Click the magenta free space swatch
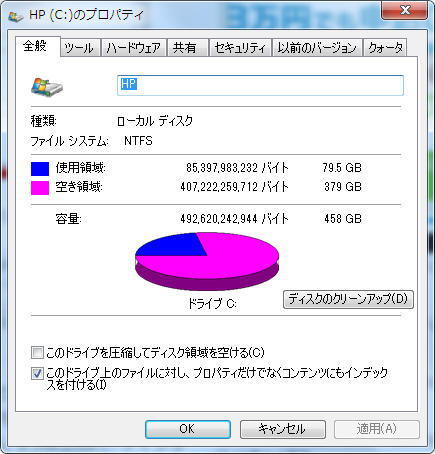This screenshot has width=435, height=454. 40,188
